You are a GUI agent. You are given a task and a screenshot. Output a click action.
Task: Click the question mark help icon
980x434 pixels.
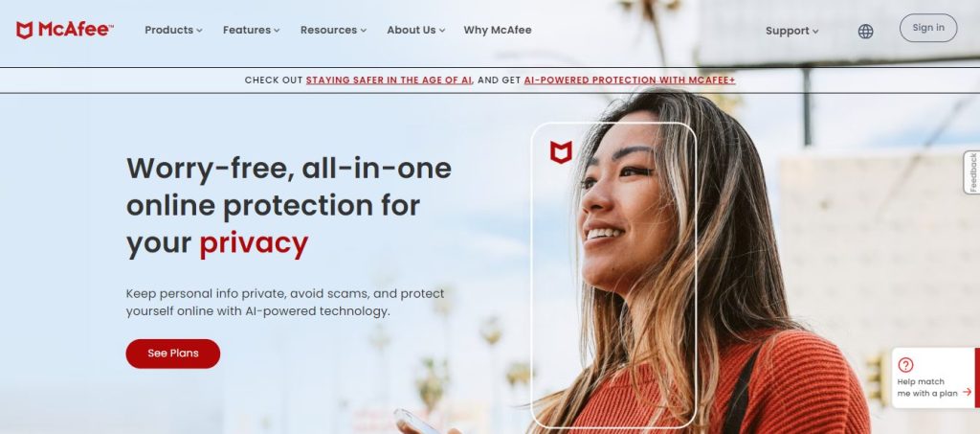(905, 365)
